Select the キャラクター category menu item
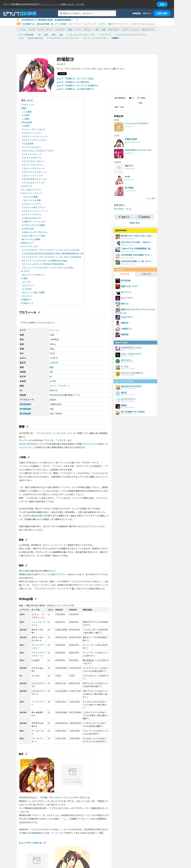 (x=114, y=30)
